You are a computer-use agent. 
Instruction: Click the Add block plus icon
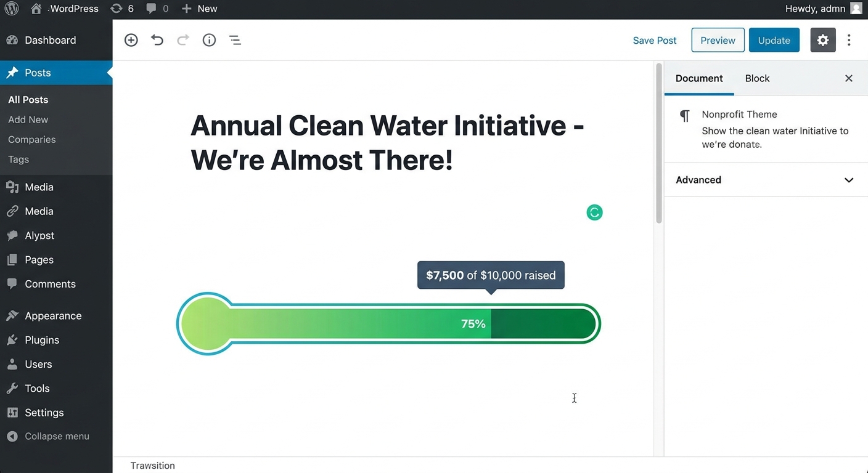pos(131,40)
